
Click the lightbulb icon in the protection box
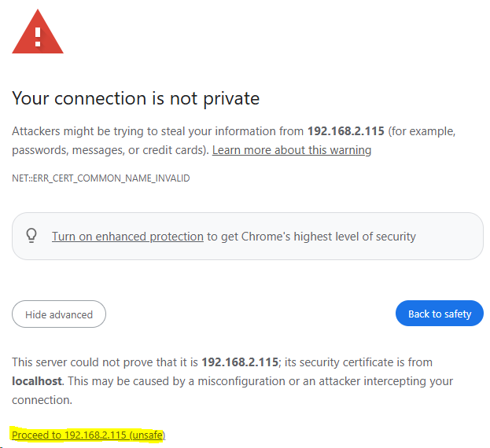(x=32, y=236)
